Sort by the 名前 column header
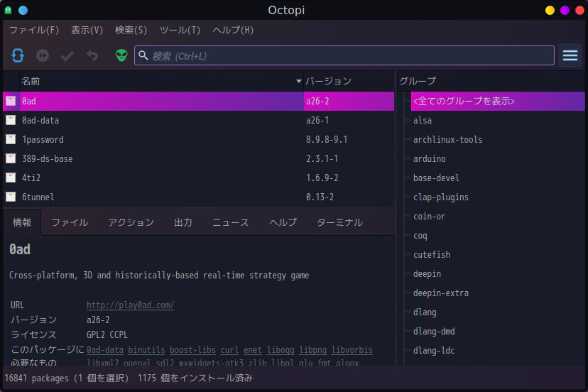Image resolution: width=588 pixels, height=392 pixels. [161, 81]
